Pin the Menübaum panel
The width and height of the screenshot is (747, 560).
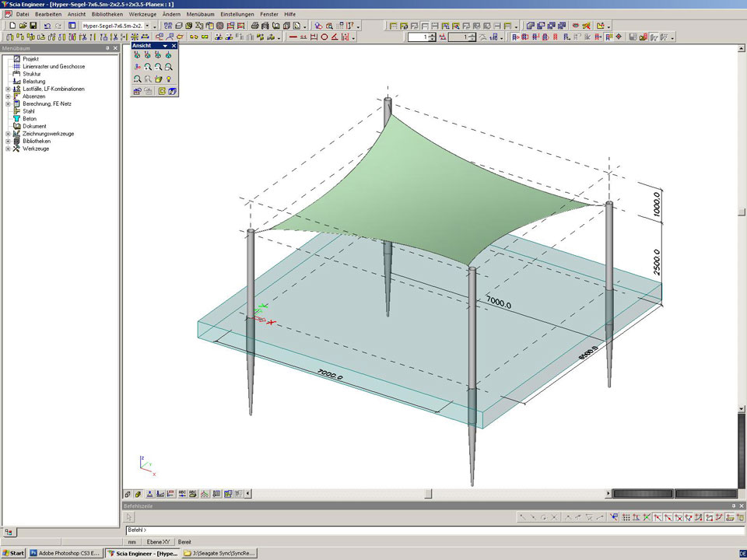(x=107, y=48)
